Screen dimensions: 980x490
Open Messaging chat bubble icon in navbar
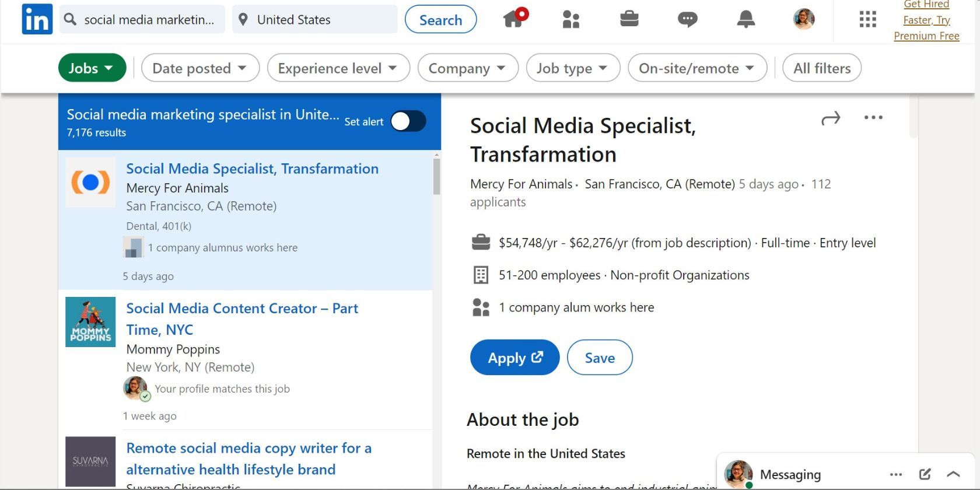(687, 20)
